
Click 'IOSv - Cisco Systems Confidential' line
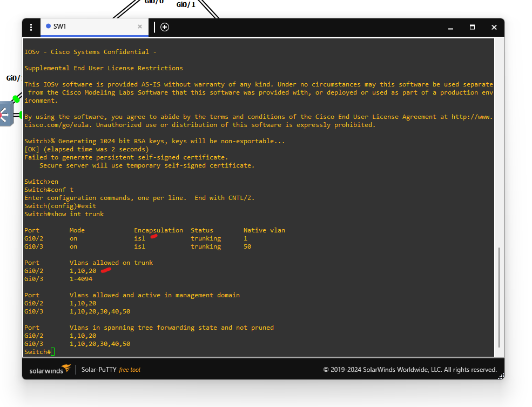point(90,52)
